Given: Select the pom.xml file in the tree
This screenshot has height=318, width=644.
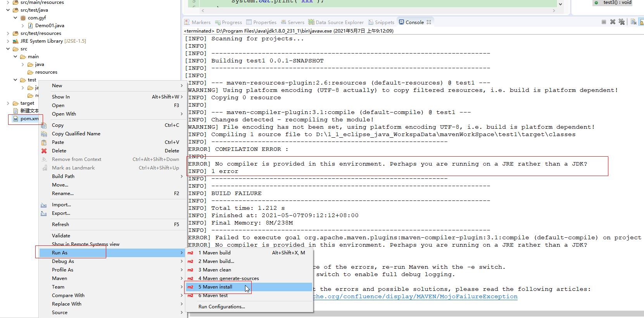Looking at the screenshot, I should coord(29,119).
